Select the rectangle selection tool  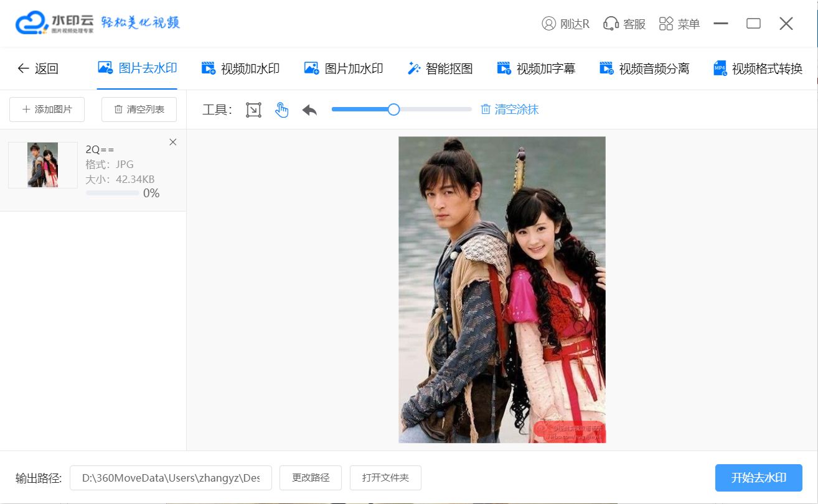pyautogui.click(x=253, y=110)
